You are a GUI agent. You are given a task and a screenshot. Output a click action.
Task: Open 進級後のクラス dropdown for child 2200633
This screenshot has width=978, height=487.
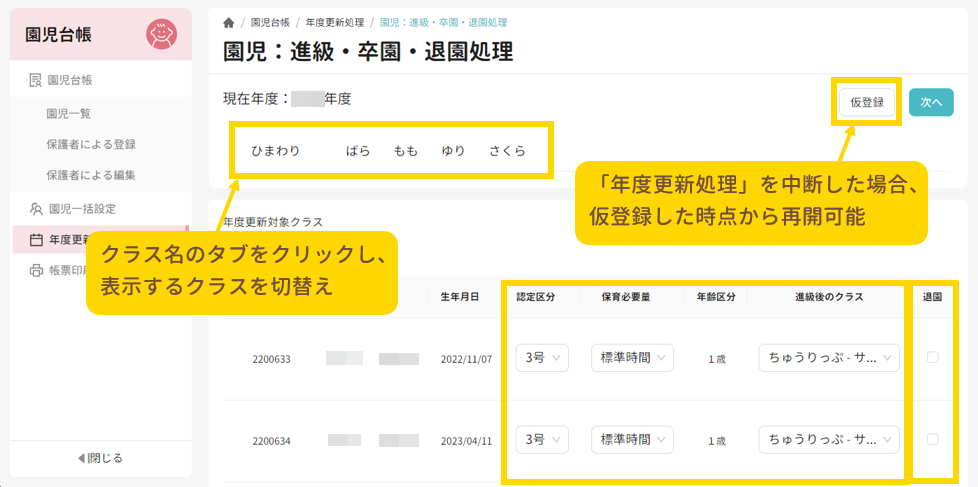(829, 358)
